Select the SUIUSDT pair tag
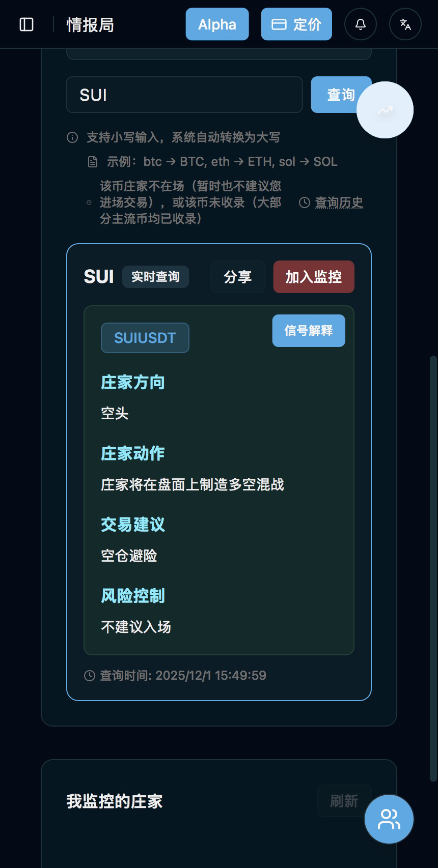Image resolution: width=438 pixels, height=868 pixels. (x=145, y=338)
